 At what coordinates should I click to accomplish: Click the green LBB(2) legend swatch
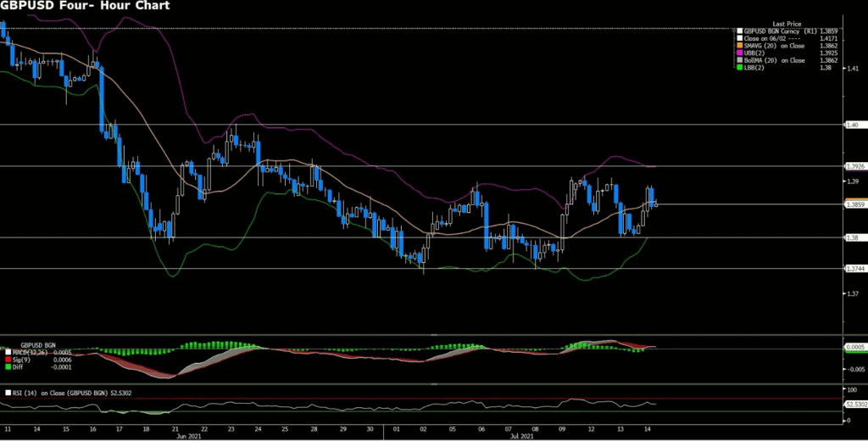click(x=739, y=67)
